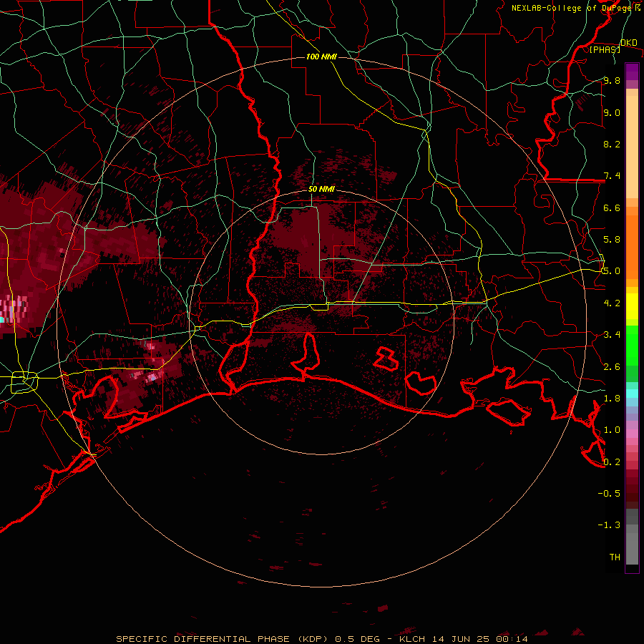Click the "TH" label on color scale
The width and height of the screenshot is (644, 644).
tap(615, 557)
